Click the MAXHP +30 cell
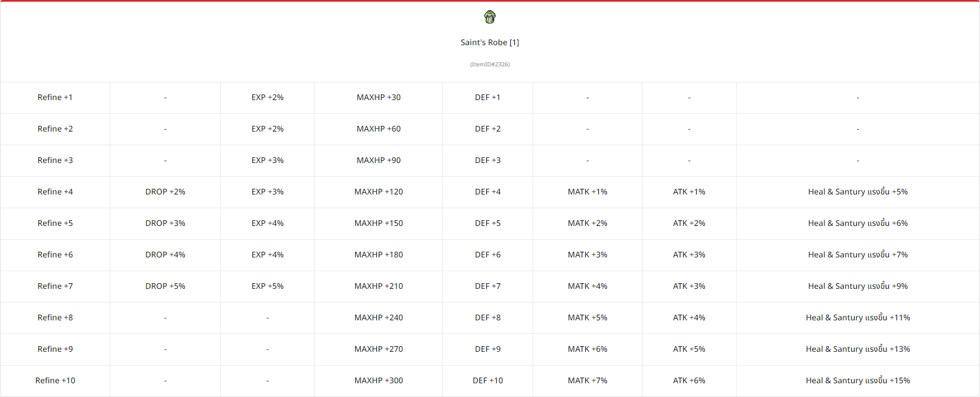 379,98
